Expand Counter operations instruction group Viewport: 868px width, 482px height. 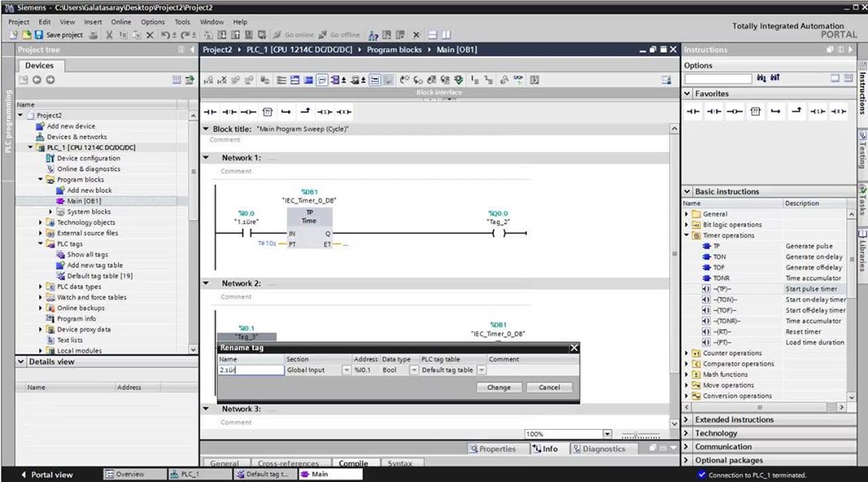click(x=687, y=353)
